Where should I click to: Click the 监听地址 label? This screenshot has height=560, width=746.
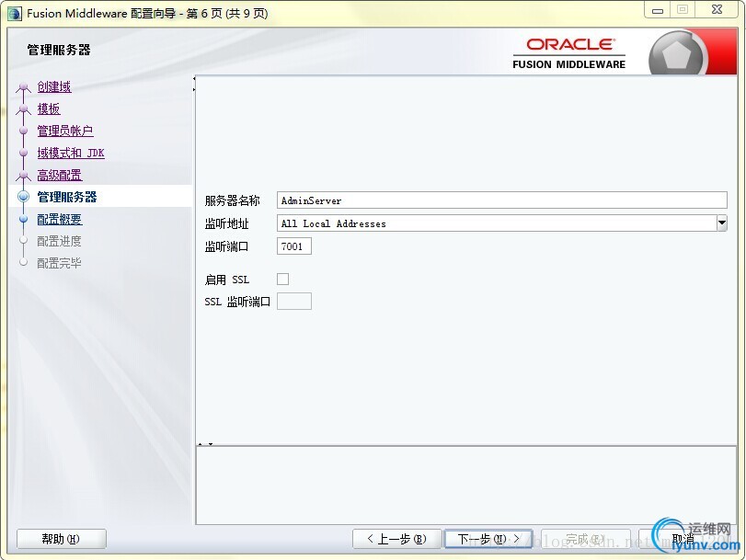point(226,223)
